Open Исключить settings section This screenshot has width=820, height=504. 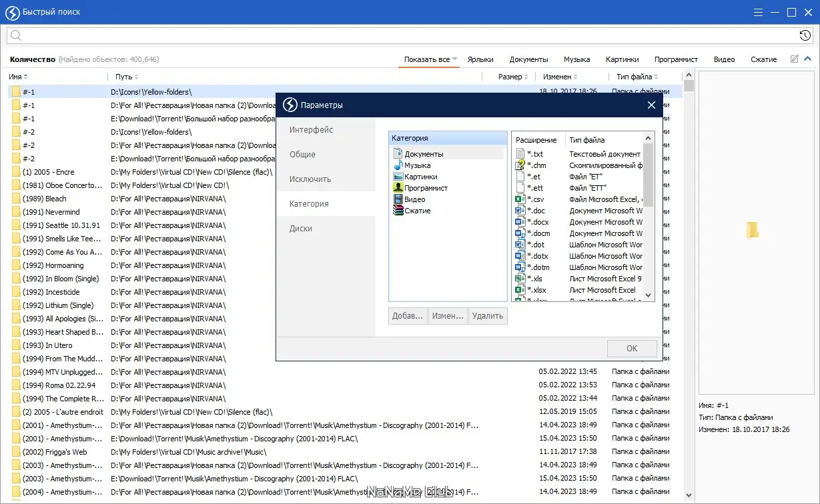pos(326,179)
